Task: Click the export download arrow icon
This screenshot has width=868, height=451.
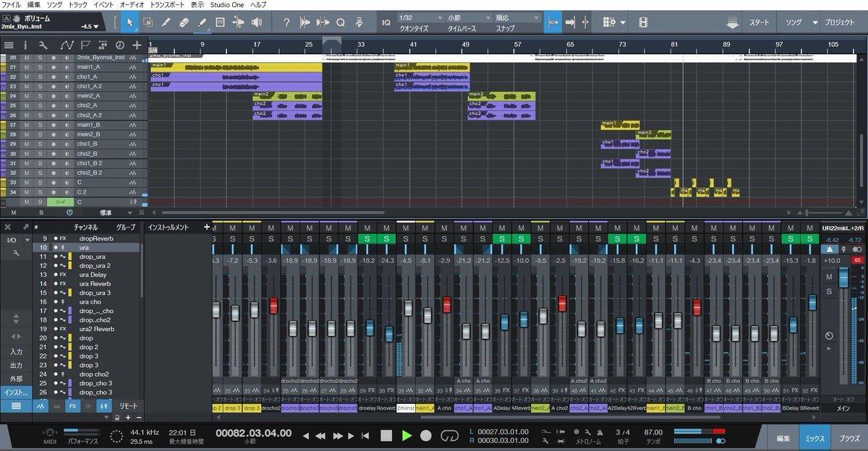Action: click(x=733, y=23)
